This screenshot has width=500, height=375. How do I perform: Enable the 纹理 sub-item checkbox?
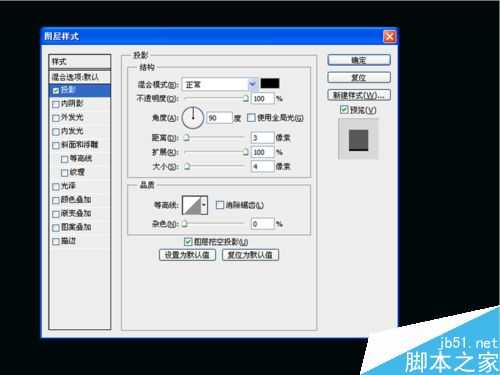(65, 173)
